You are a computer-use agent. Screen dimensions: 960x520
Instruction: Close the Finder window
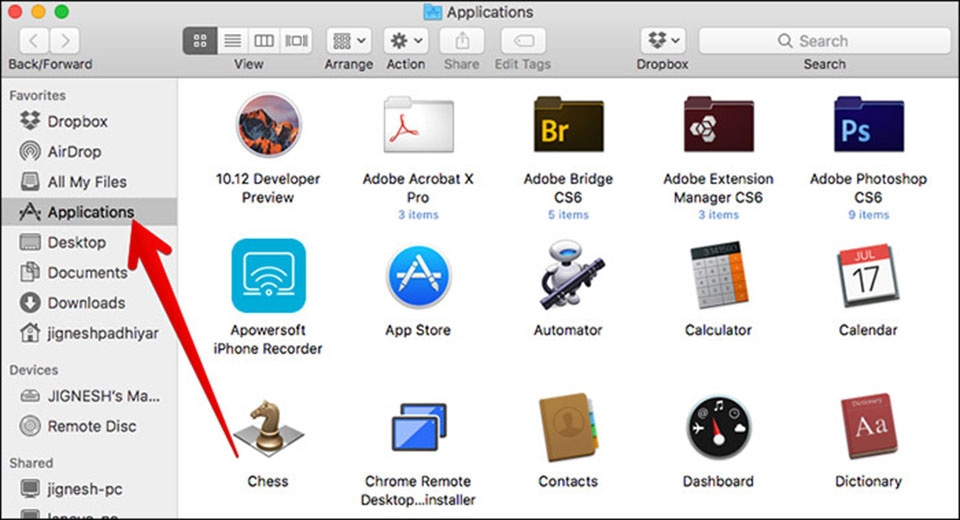coord(15,11)
